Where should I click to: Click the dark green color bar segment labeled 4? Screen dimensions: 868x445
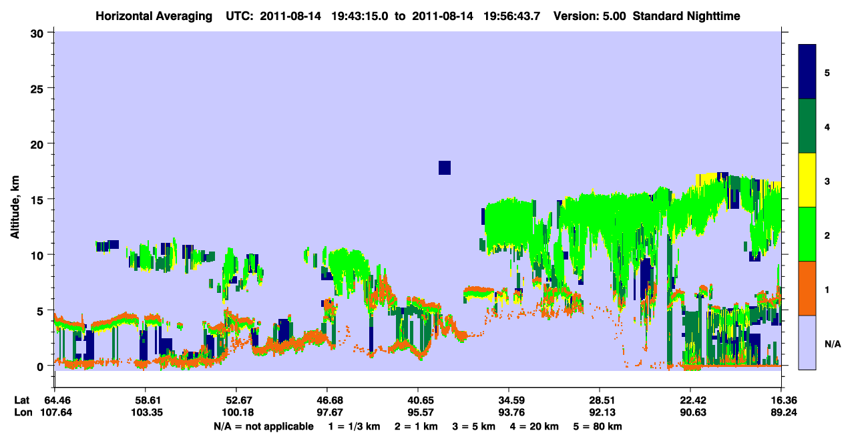tap(807, 126)
